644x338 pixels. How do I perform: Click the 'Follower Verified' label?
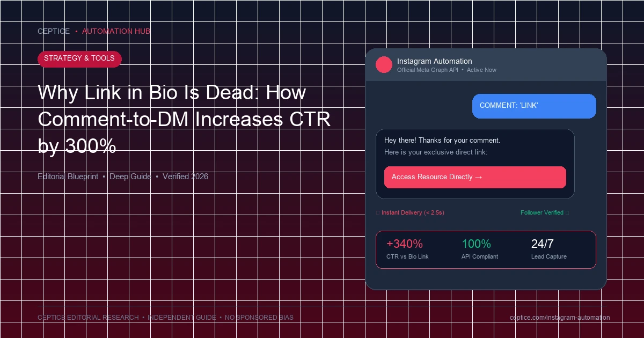tap(542, 212)
